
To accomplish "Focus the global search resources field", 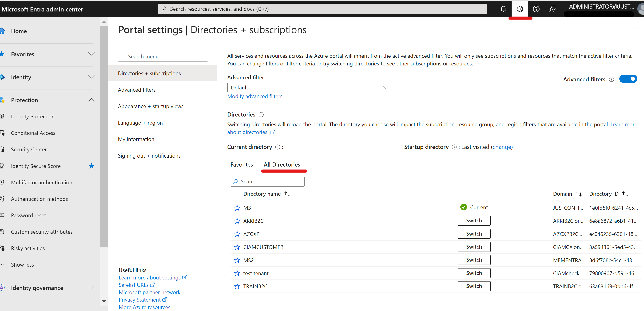I will click(x=322, y=9).
